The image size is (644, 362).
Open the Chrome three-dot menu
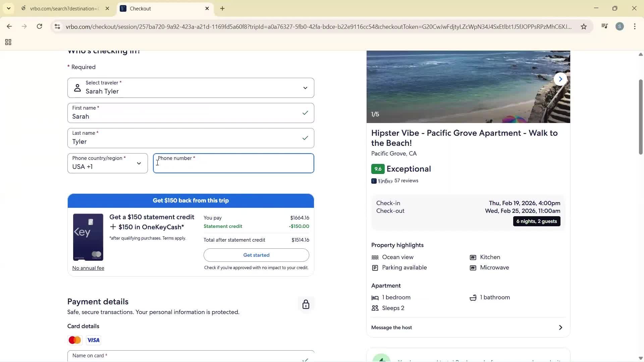point(635,26)
